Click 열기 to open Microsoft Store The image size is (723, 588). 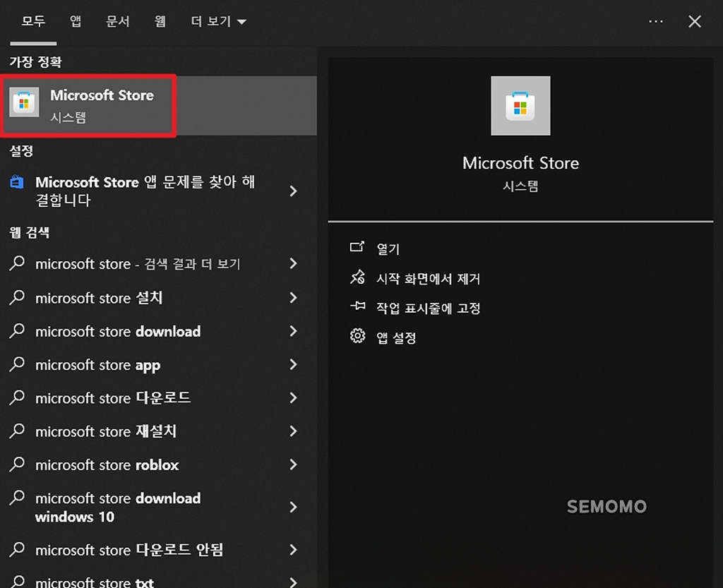[388, 249]
